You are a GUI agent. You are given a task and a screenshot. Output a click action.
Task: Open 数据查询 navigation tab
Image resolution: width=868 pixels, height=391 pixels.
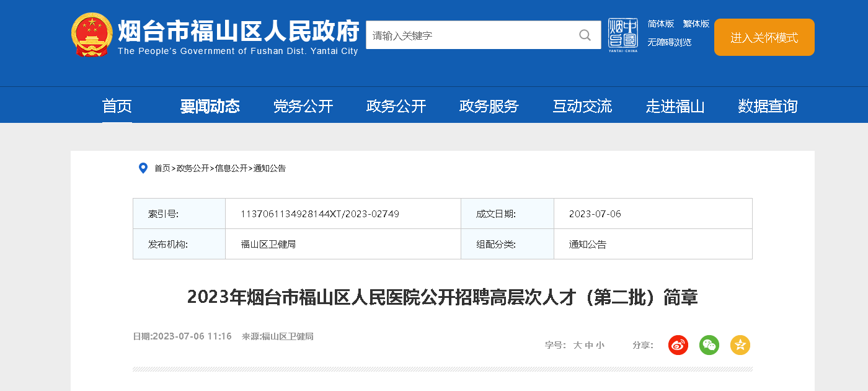tap(768, 106)
